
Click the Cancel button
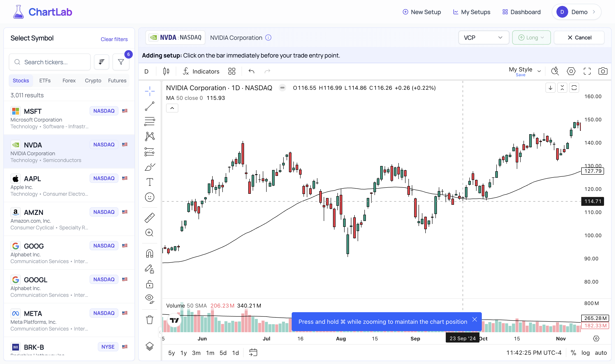click(x=579, y=37)
